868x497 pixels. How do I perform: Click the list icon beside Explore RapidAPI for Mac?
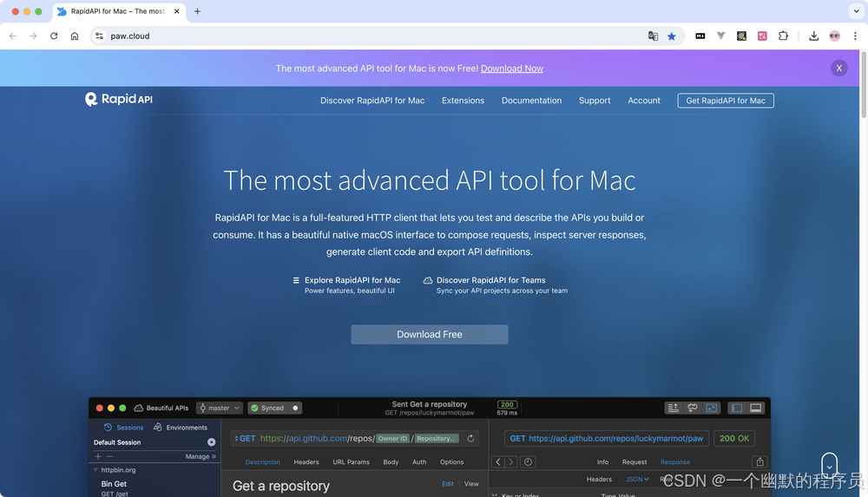pyautogui.click(x=296, y=281)
